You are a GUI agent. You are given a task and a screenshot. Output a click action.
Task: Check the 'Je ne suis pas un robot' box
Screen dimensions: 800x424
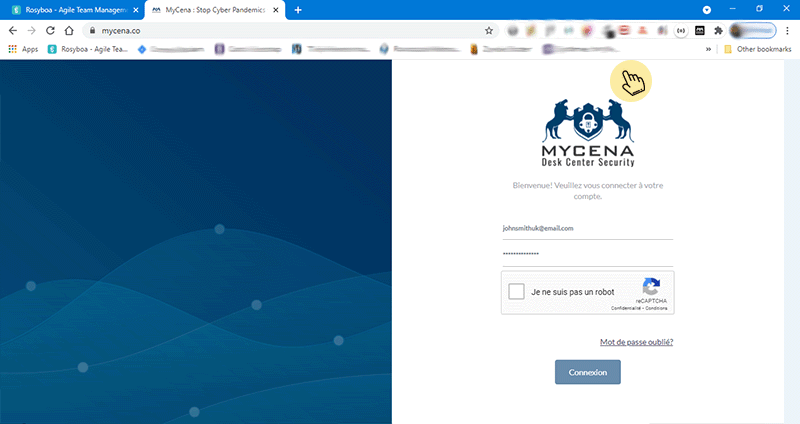(517, 292)
